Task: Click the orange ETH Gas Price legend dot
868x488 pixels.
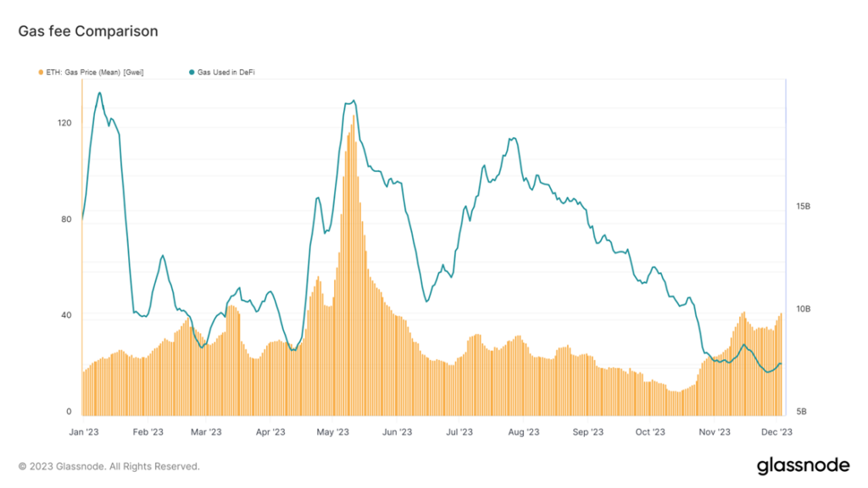Action: coord(40,73)
